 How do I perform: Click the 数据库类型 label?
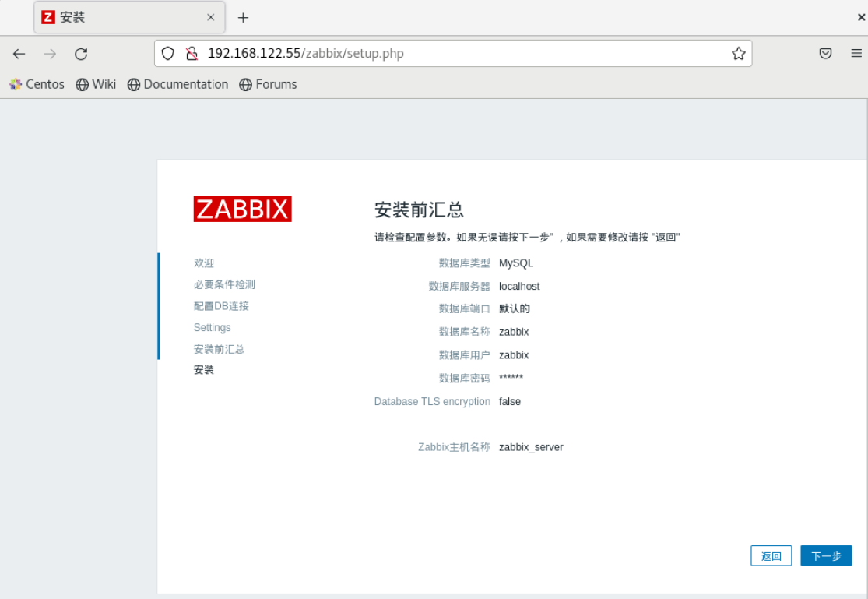465,263
